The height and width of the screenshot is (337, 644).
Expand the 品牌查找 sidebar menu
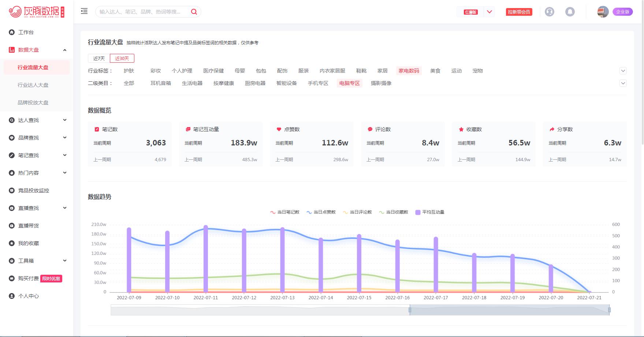point(65,138)
